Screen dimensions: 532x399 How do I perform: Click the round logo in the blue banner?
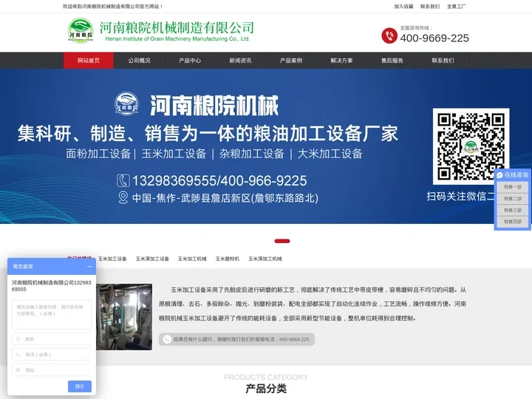pyautogui.click(x=126, y=103)
